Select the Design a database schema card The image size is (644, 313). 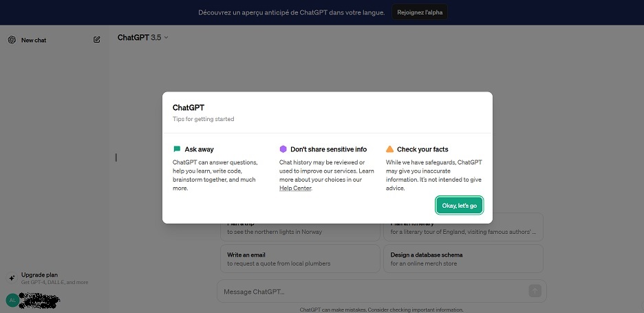click(x=463, y=259)
